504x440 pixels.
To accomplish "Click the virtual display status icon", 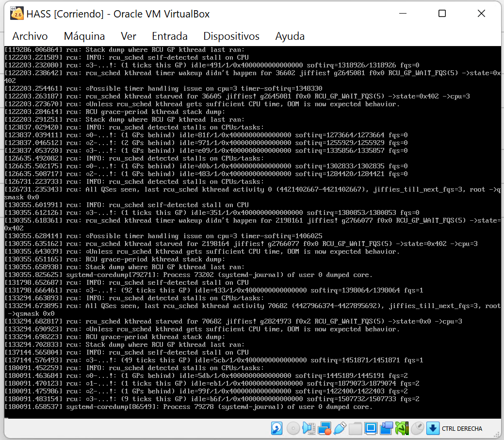I will click(371, 428).
